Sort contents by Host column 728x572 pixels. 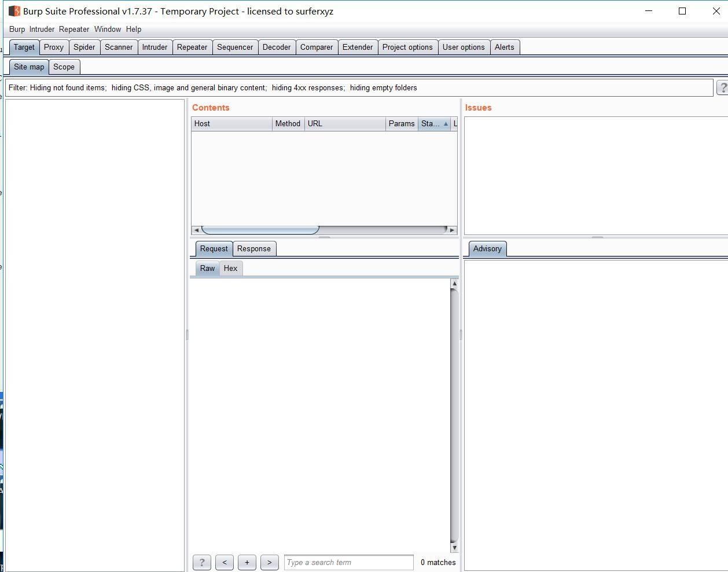231,124
